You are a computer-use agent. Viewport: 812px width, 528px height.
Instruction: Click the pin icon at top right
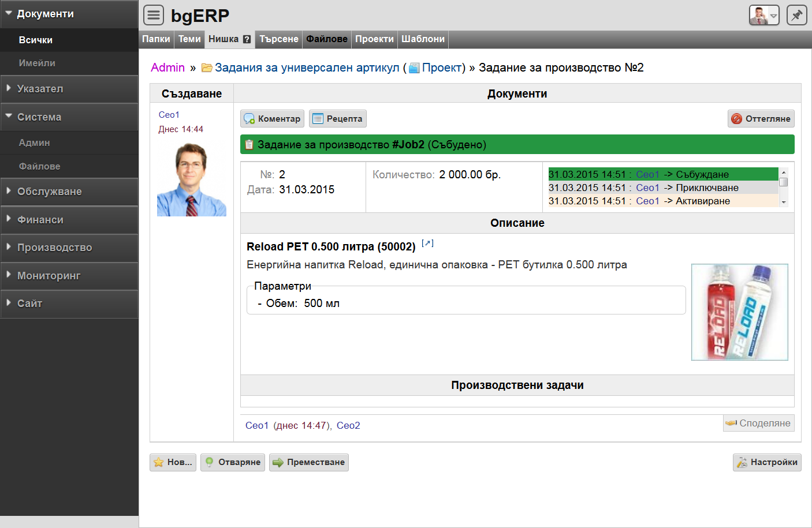[x=796, y=15]
